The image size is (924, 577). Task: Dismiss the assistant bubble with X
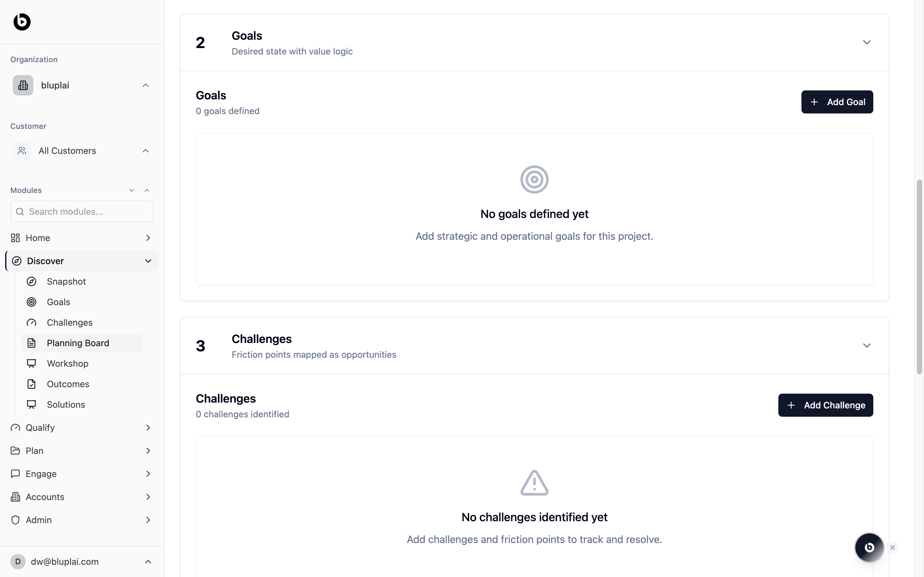[x=892, y=548]
